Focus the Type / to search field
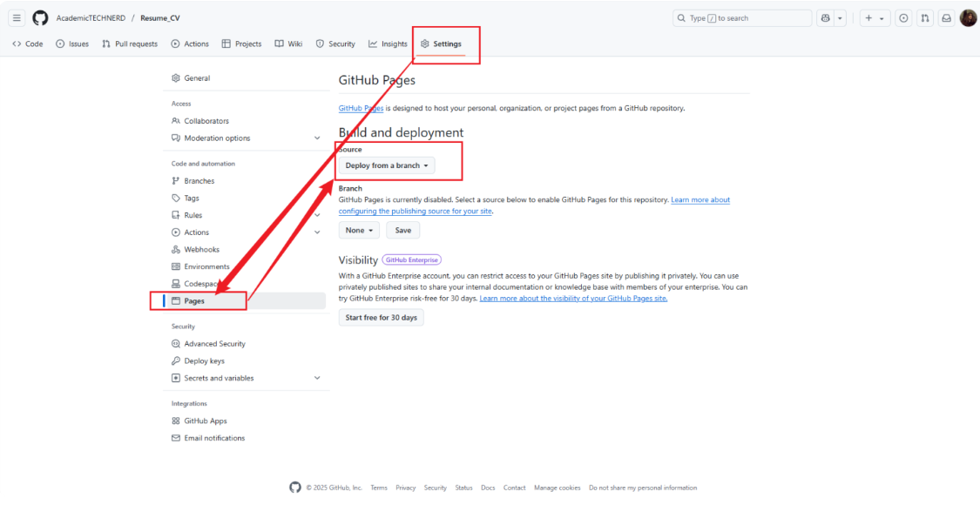Viewport: 980px width, 505px height. (742, 18)
